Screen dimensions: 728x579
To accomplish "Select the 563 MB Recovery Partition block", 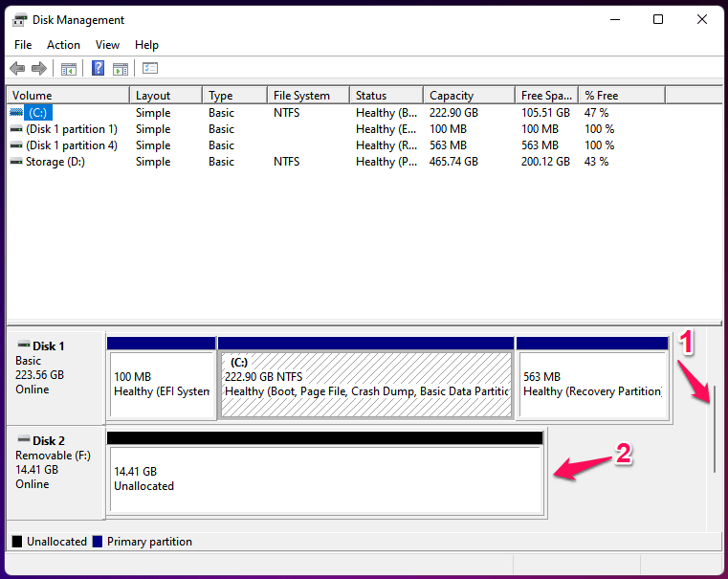I will point(591,384).
